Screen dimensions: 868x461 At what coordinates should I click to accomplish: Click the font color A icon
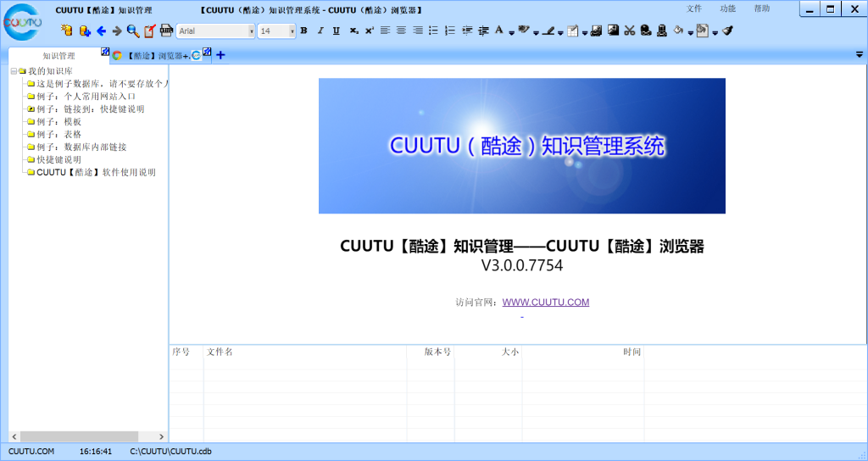coord(499,31)
